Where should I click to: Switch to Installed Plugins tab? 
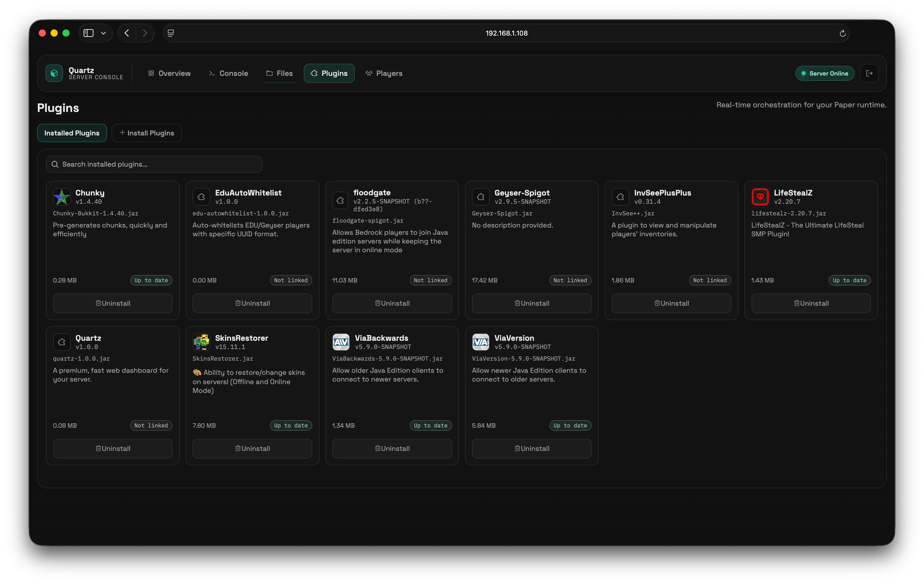tap(72, 133)
